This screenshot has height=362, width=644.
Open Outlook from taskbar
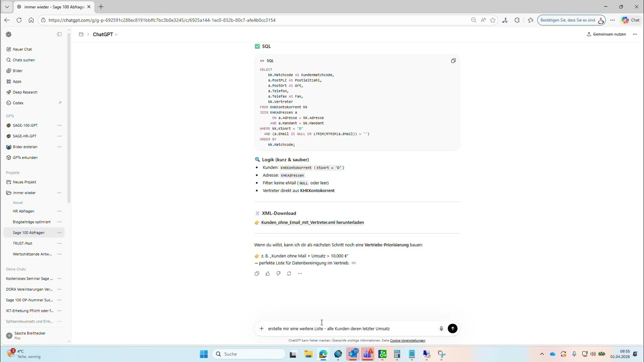pyautogui.click(x=352, y=354)
